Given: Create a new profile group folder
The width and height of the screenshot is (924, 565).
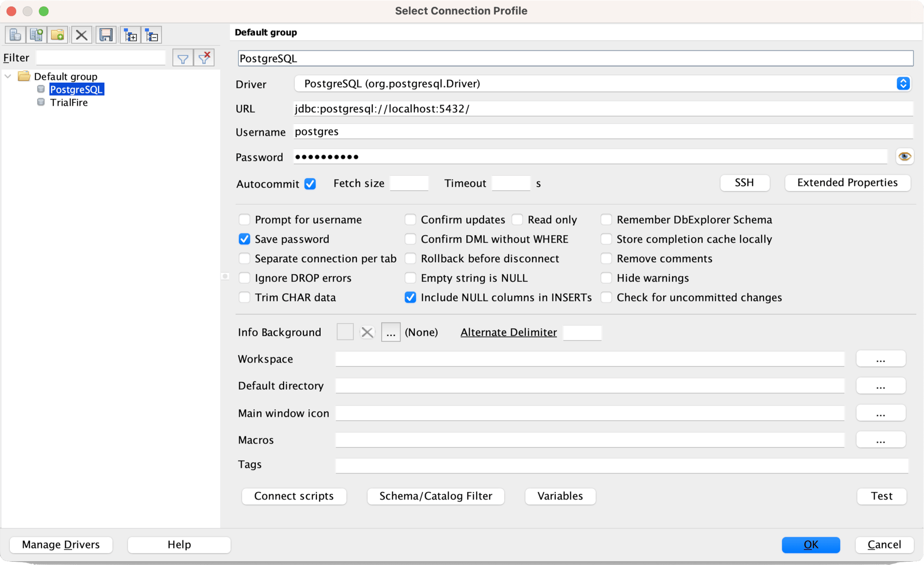Looking at the screenshot, I should (x=57, y=34).
